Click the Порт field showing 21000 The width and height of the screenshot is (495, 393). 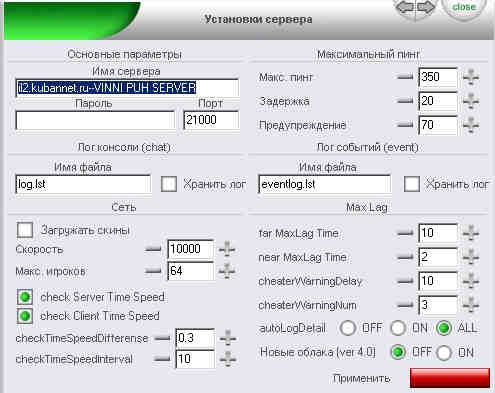point(211,120)
